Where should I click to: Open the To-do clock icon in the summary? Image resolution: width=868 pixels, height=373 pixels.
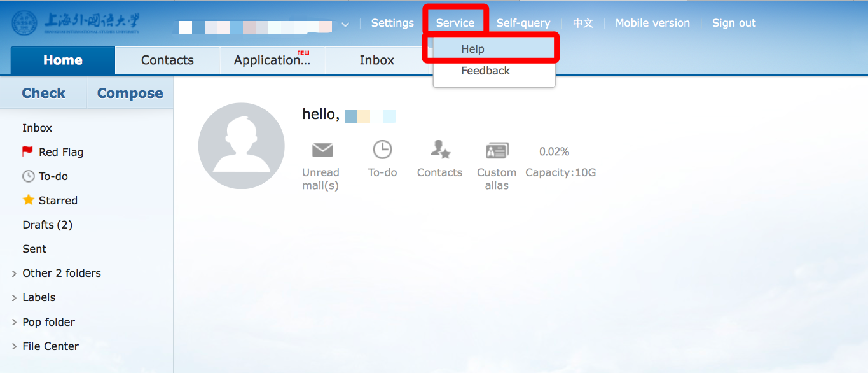point(382,150)
